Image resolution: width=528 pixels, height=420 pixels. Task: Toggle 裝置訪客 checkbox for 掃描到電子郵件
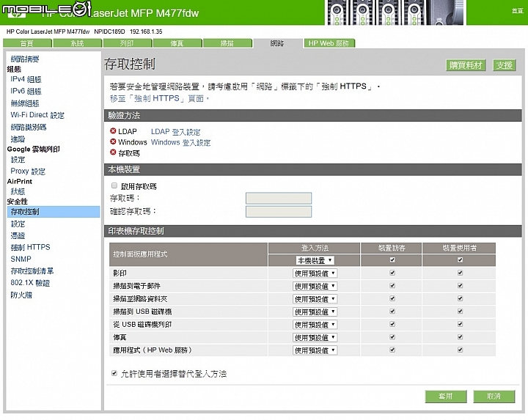coord(392,286)
